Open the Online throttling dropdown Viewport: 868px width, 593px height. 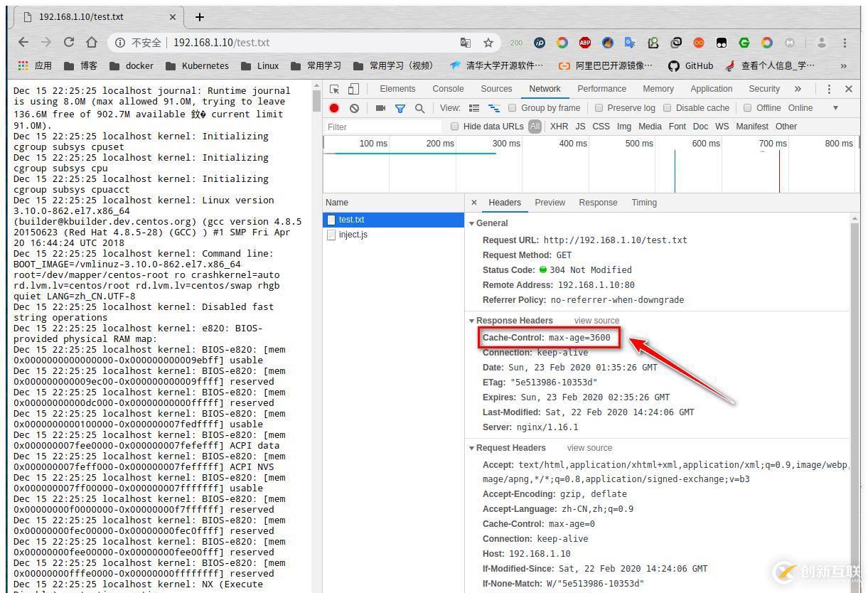813,108
